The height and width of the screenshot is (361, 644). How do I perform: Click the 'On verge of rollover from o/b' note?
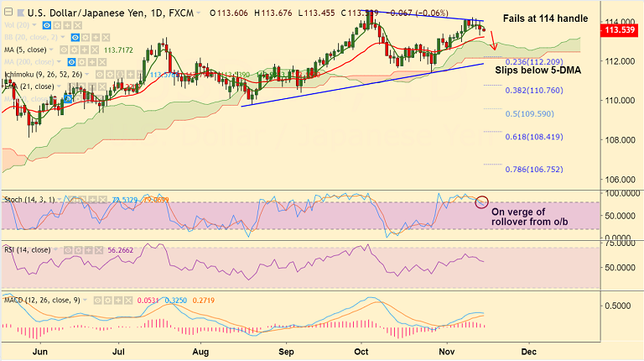(530, 217)
